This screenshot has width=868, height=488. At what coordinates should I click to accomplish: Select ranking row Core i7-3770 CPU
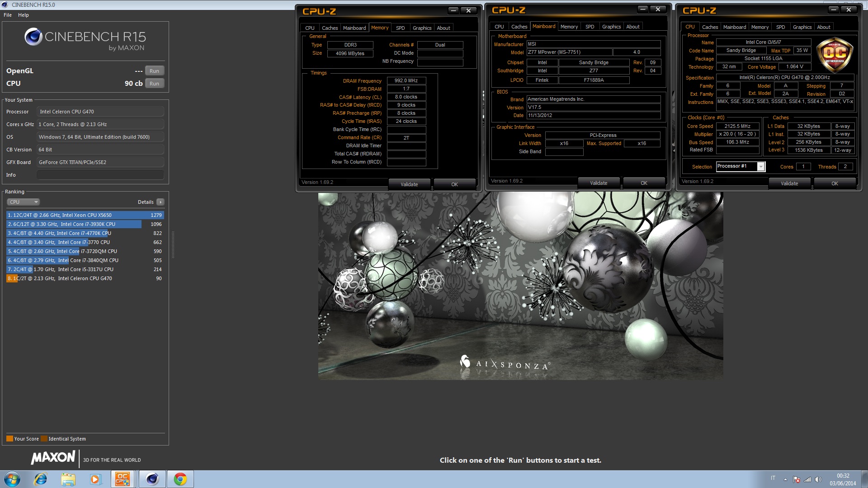[85, 242]
